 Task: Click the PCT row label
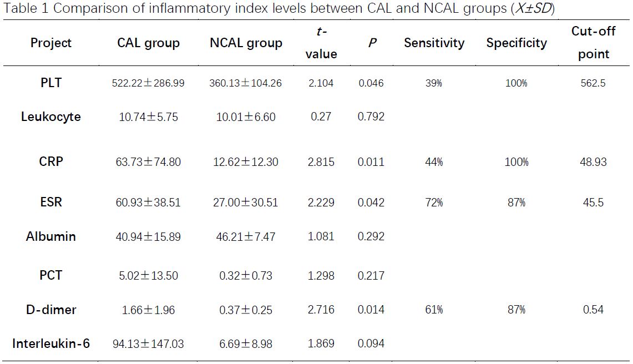(x=51, y=275)
